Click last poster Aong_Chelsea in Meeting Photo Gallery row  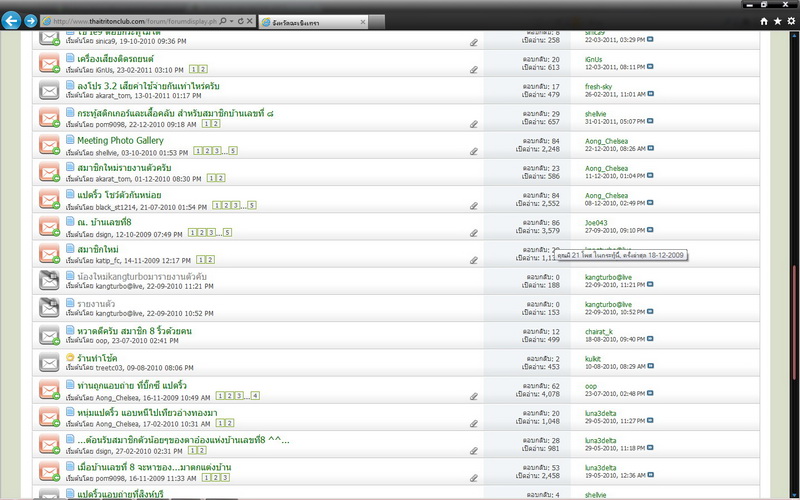[x=606, y=141]
